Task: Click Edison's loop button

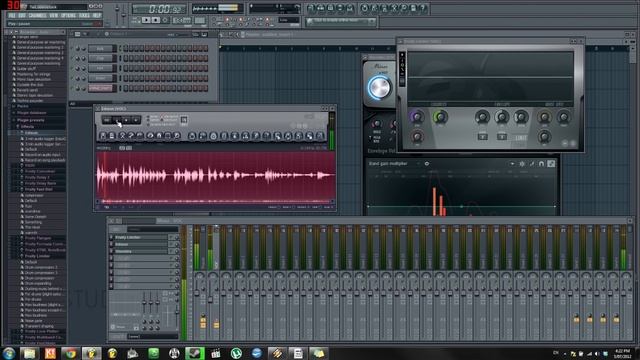Action: coord(107,120)
